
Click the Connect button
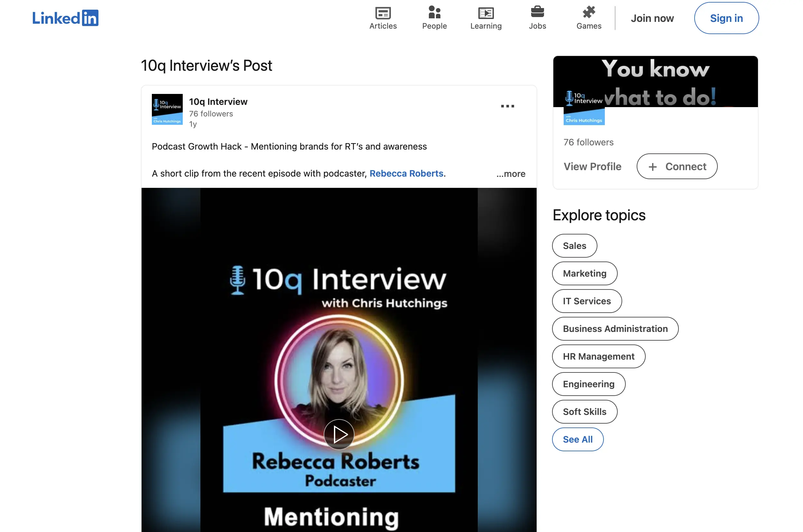click(677, 166)
